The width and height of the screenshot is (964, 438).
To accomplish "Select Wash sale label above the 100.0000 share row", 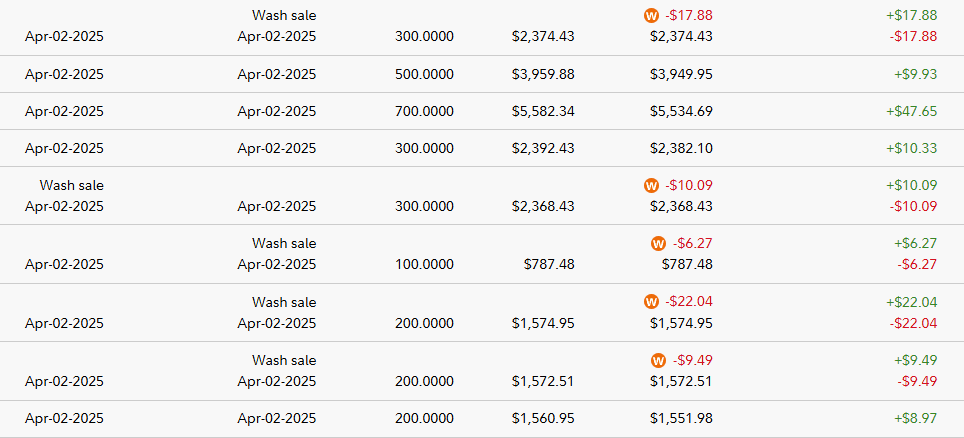I will 284,243.
